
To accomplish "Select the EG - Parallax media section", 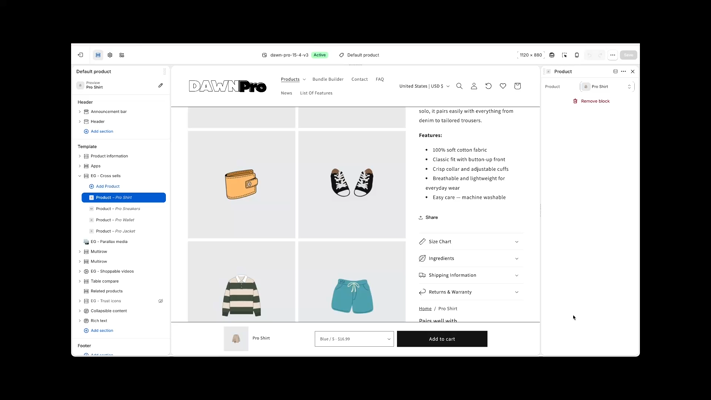I will pos(109,242).
